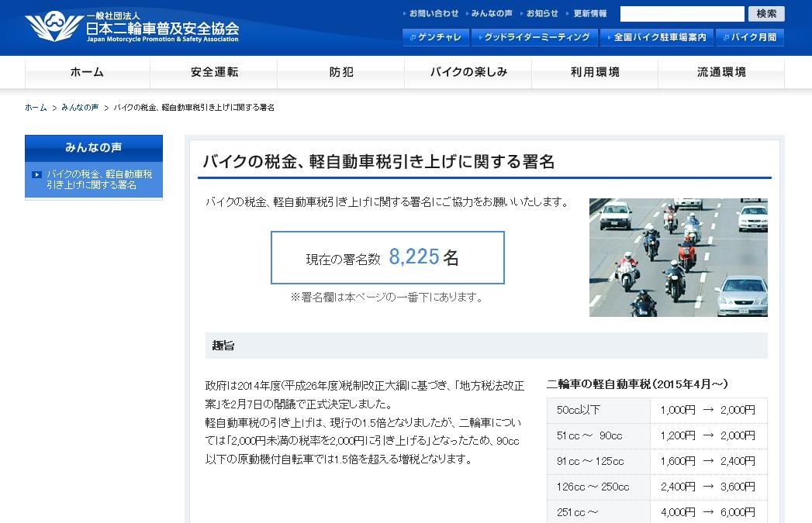The image size is (812, 523).
Task: Click table cell 91cc～125cc
Action: point(599,462)
